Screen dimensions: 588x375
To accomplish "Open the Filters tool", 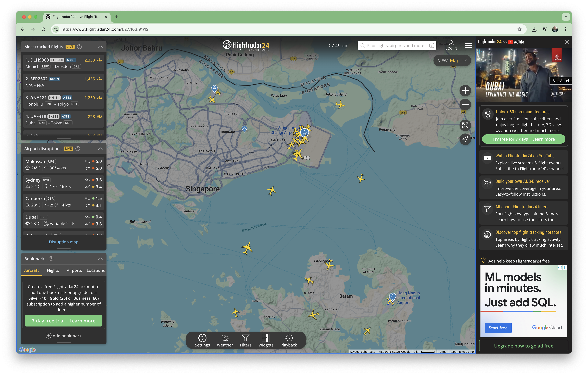I will (245, 340).
